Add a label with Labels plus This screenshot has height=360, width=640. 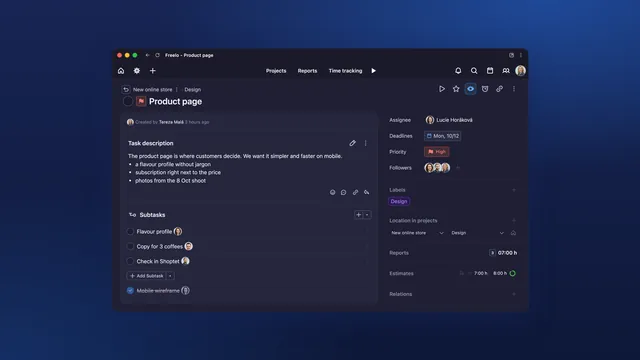514,190
